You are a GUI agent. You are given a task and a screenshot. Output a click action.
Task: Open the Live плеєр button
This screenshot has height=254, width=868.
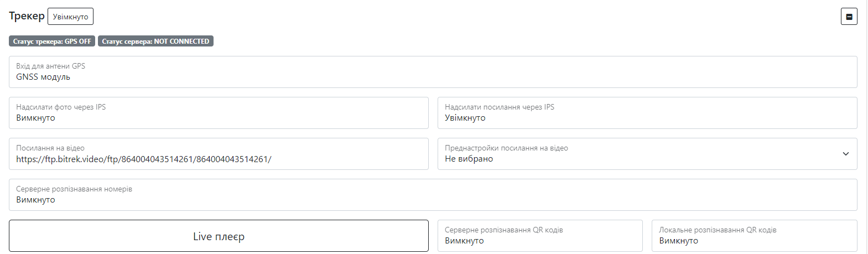219,236
